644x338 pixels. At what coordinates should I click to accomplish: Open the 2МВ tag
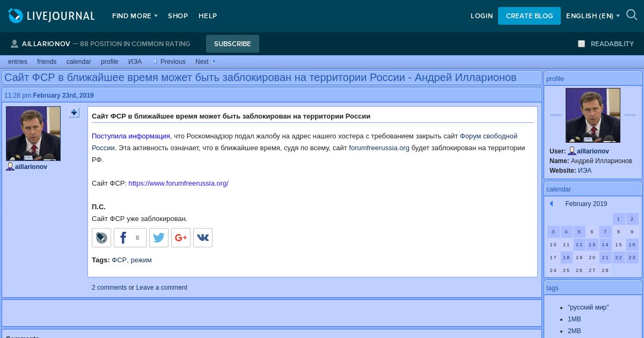coord(574,331)
